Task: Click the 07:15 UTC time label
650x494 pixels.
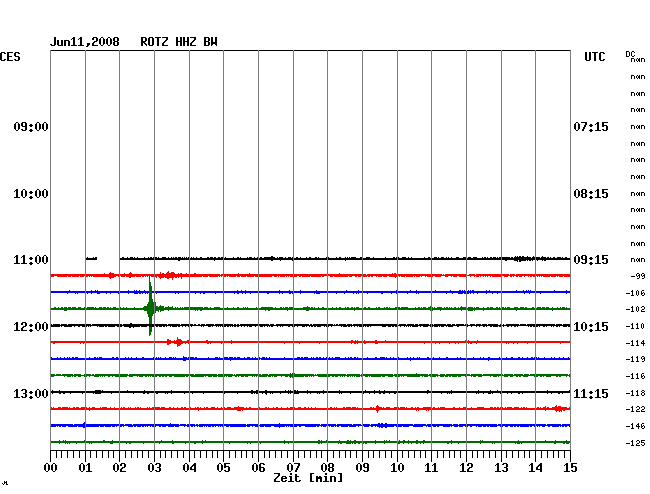Action: (x=591, y=126)
